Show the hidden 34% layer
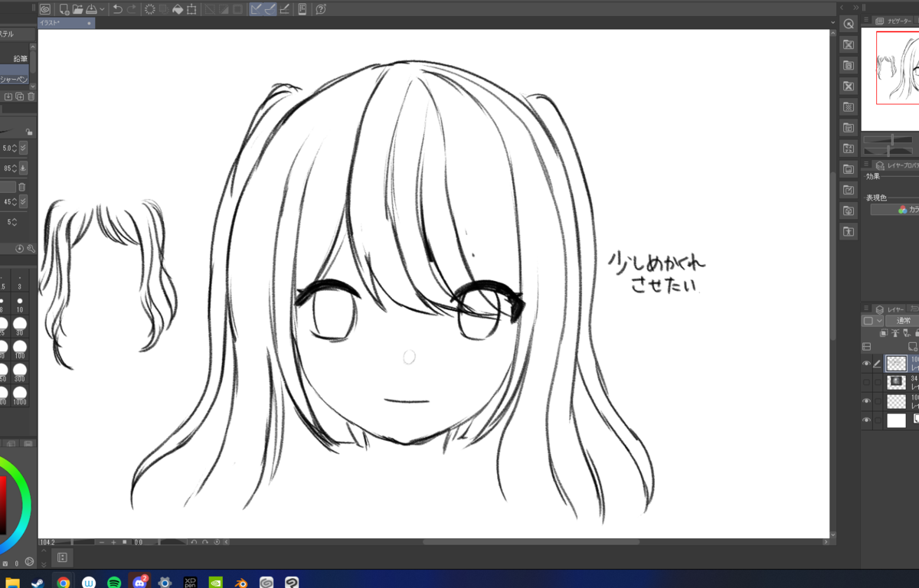This screenshot has width=919, height=588. (x=867, y=382)
